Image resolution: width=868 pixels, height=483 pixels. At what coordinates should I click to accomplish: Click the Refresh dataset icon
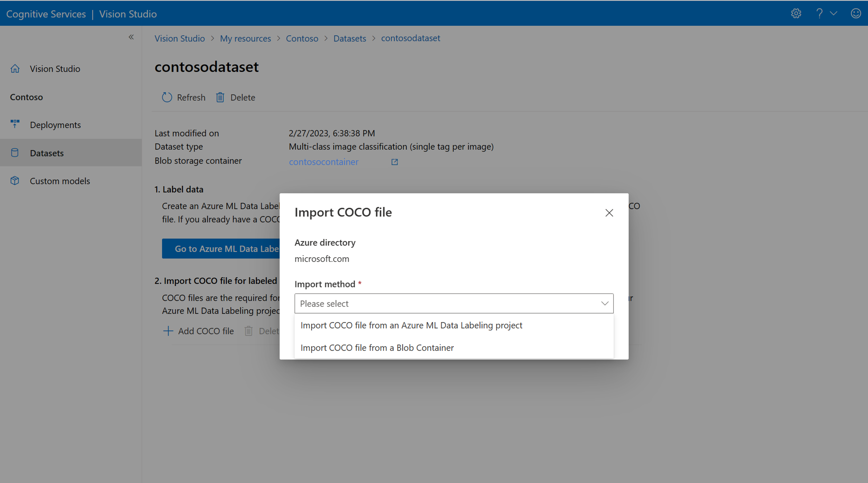(x=166, y=97)
